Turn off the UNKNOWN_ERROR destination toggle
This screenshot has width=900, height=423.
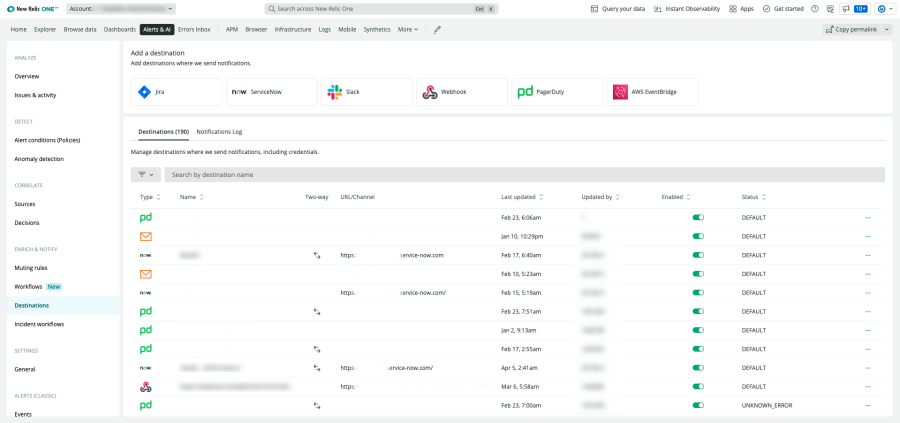(697, 405)
